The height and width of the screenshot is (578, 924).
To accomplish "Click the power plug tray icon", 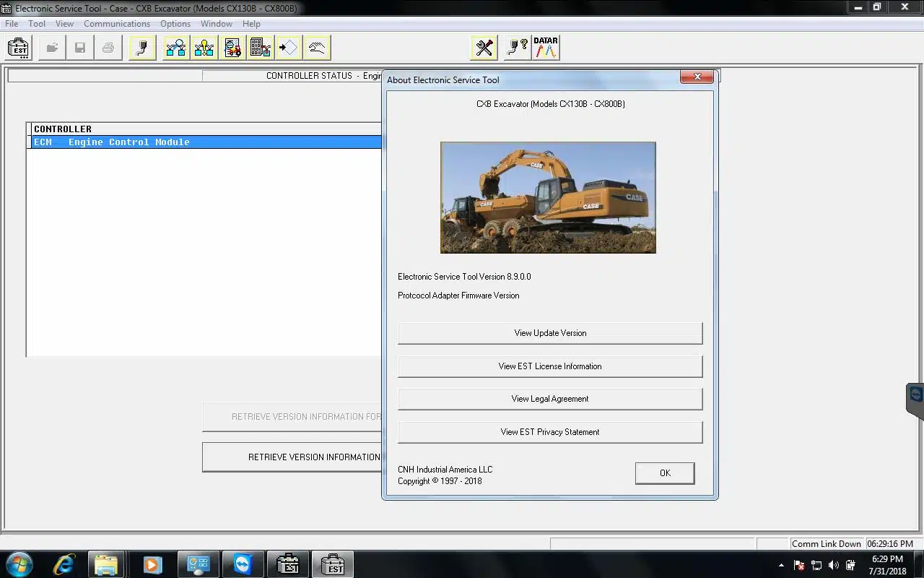I will pos(851,565).
